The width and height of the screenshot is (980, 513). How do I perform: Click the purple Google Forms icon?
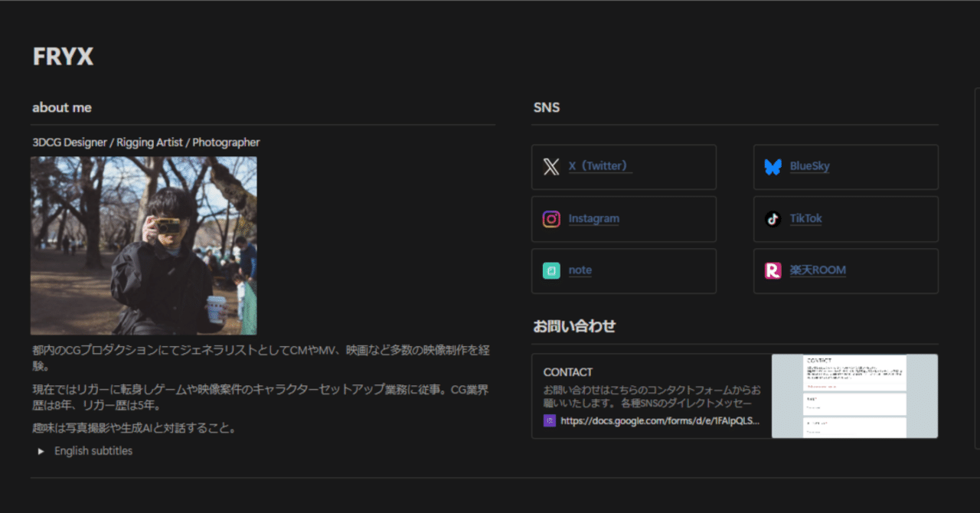[x=549, y=420]
